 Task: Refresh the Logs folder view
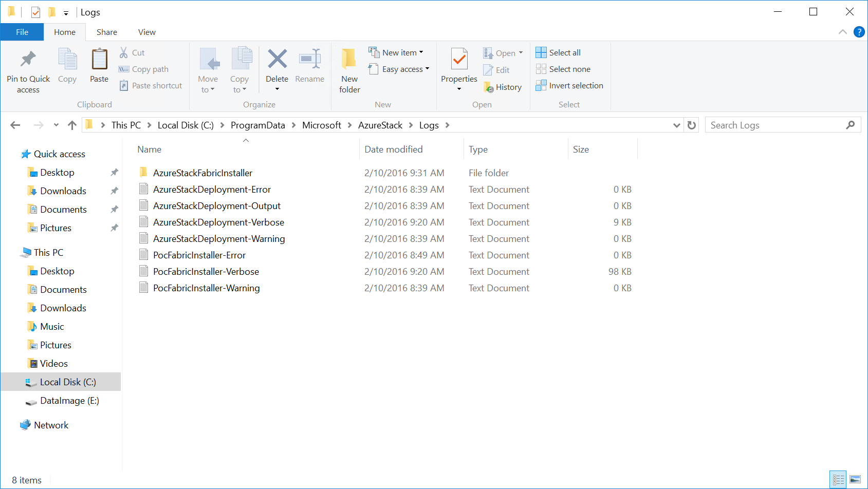(692, 125)
